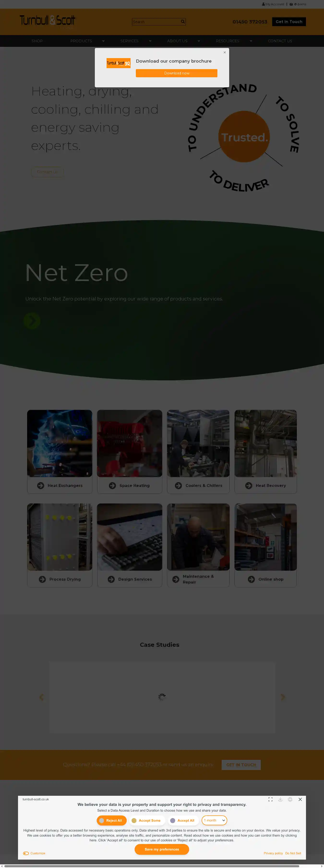Click the cookie banner download icon
The image size is (324, 868).
coord(280,799)
